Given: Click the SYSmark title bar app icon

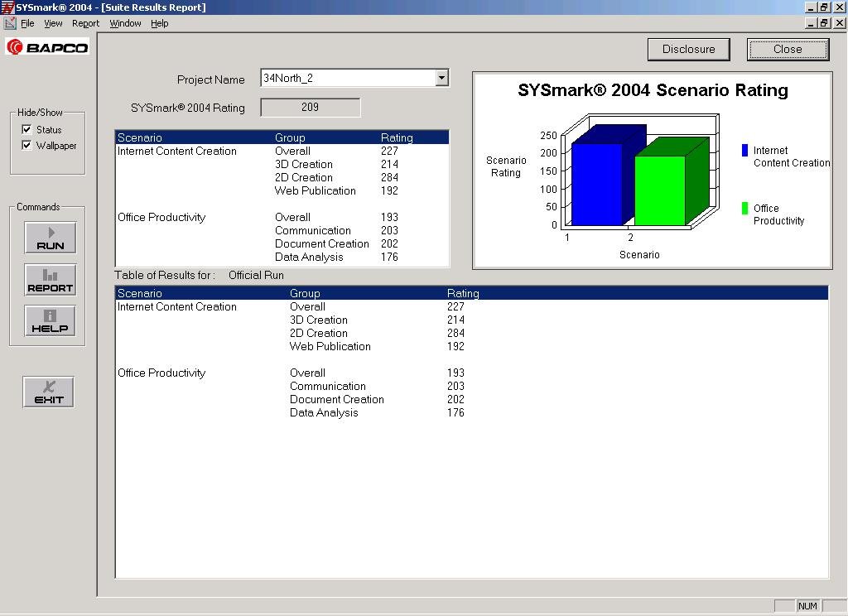Looking at the screenshot, I should tap(7, 7).
